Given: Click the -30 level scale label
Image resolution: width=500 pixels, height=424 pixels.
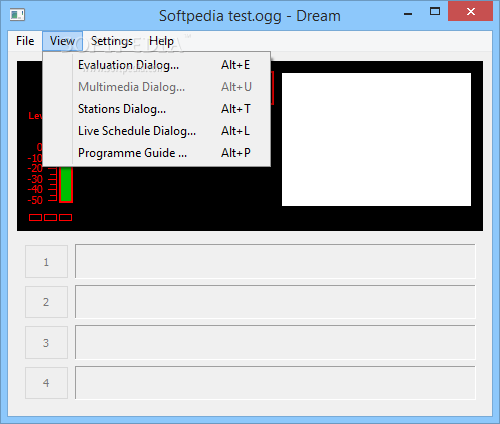Looking at the screenshot, I should click(35, 179).
